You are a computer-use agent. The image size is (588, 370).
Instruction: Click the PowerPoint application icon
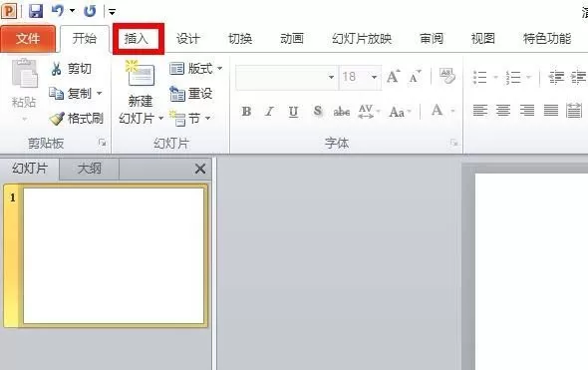pos(9,11)
